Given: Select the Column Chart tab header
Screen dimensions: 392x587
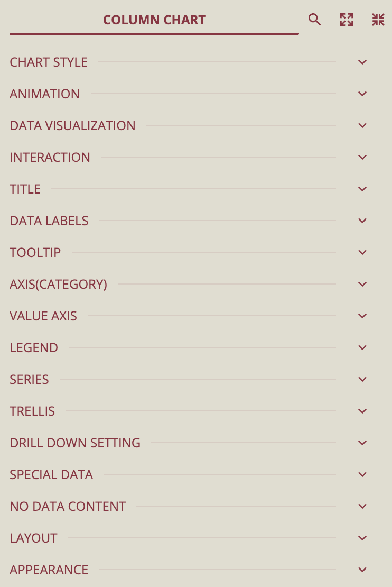Looking at the screenshot, I should tap(154, 20).
